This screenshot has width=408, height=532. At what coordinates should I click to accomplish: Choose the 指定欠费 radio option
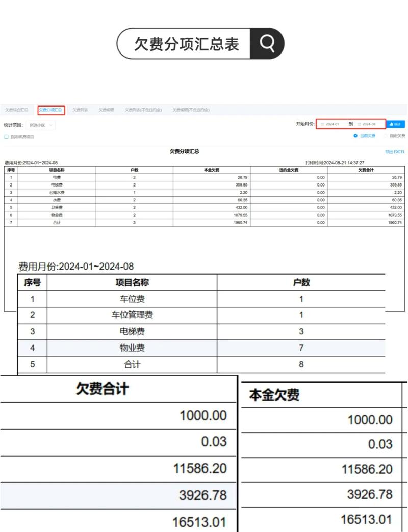(x=385, y=136)
